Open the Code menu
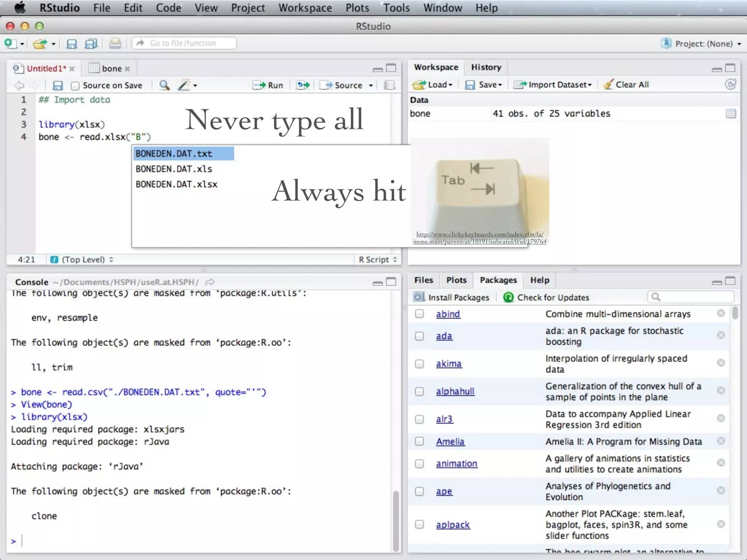Screen dimensions: 747x560 (x=169, y=8)
